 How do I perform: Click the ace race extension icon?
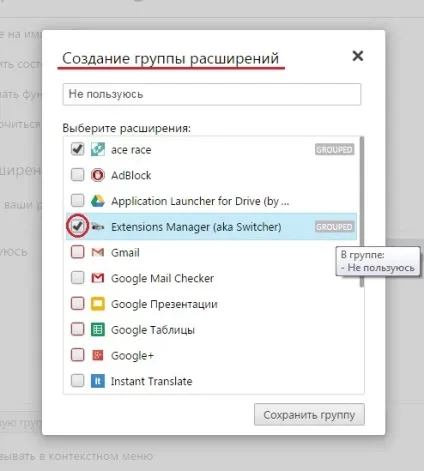[x=98, y=150]
